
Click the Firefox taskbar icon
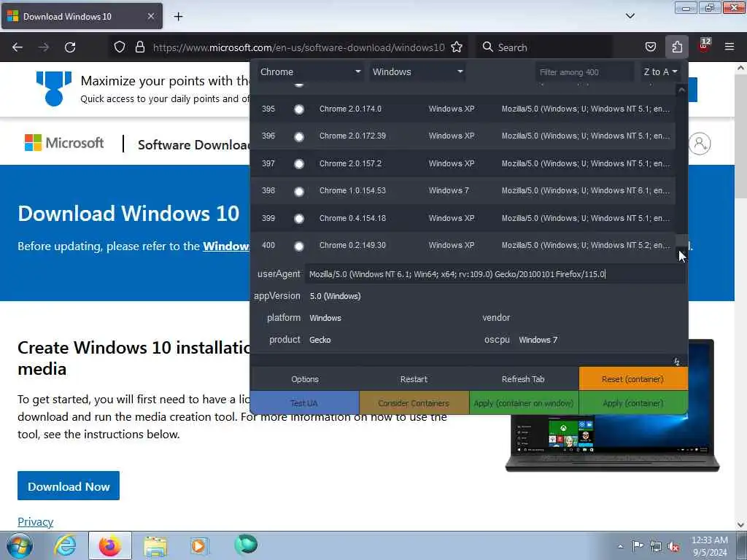[x=110, y=545]
